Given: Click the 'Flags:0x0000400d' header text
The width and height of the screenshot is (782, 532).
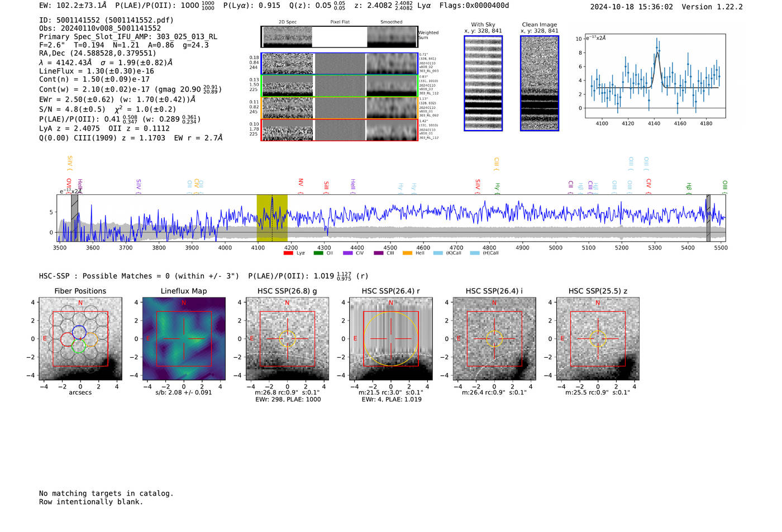Looking at the screenshot, I should point(474,6).
